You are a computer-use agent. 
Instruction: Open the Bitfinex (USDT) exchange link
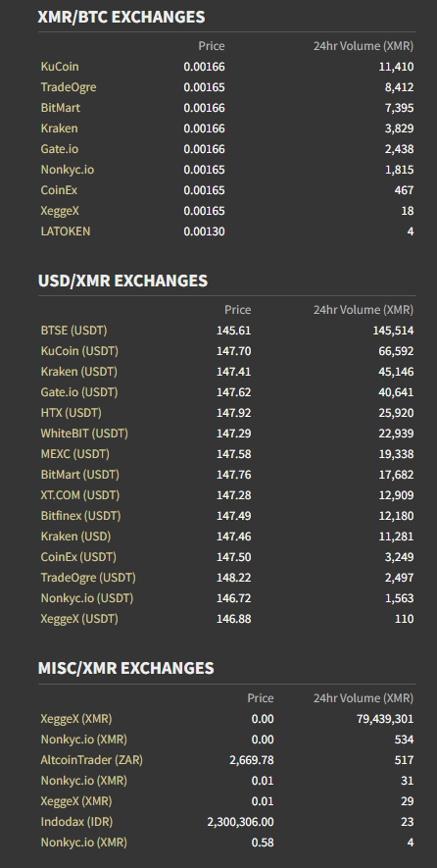80,516
